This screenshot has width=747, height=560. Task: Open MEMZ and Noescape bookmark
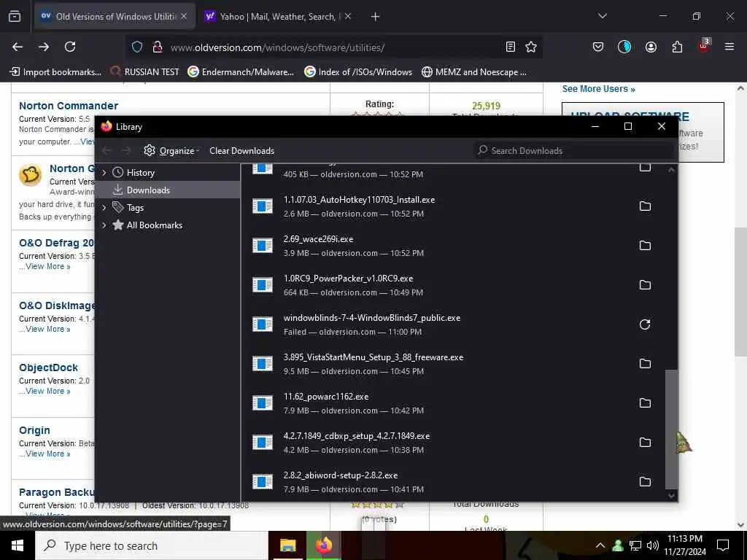[474, 72]
